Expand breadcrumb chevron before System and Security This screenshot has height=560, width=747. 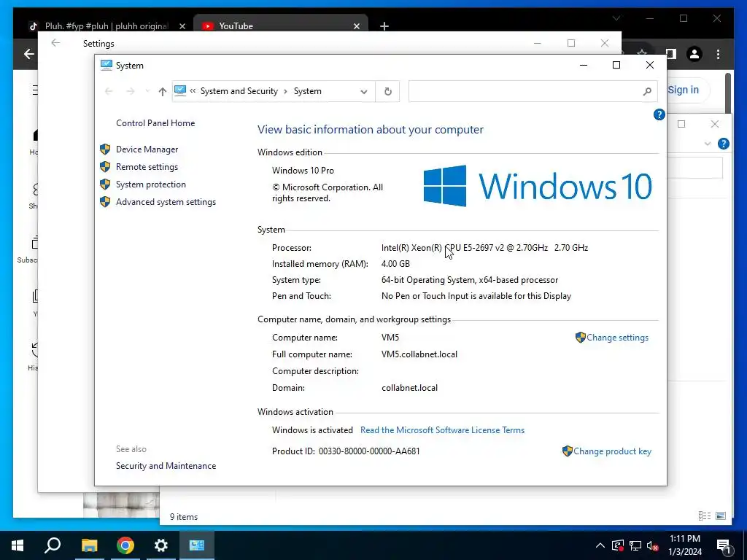pos(193,91)
